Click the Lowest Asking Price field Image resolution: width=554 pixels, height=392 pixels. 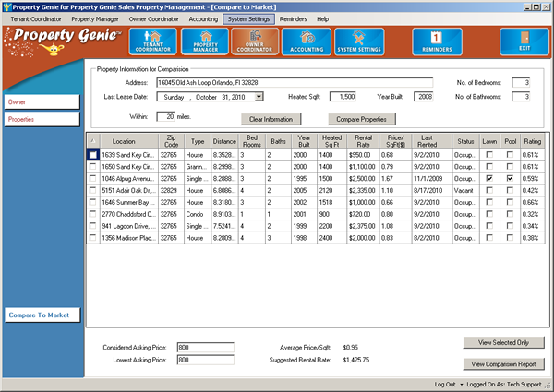click(x=205, y=360)
